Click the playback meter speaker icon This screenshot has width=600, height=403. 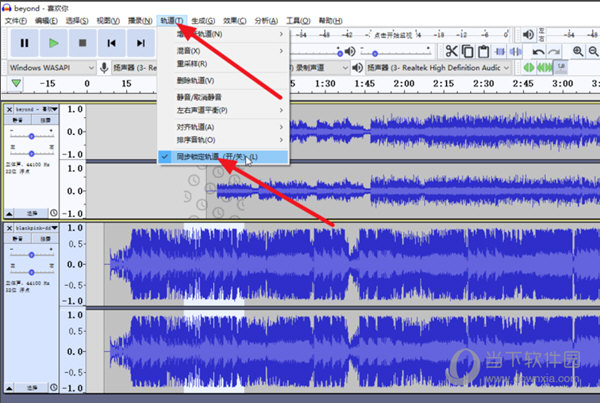click(x=528, y=34)
